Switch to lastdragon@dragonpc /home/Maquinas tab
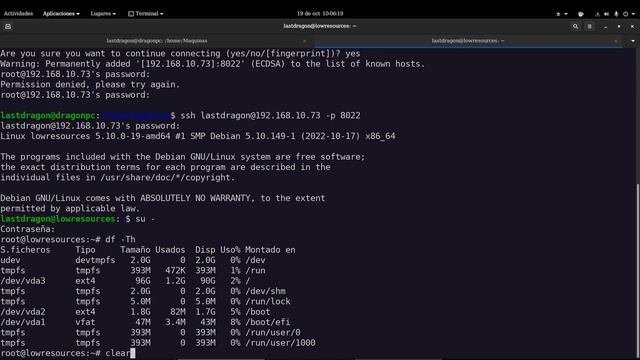This screenshot has height=360, width=640. [157, 41]
